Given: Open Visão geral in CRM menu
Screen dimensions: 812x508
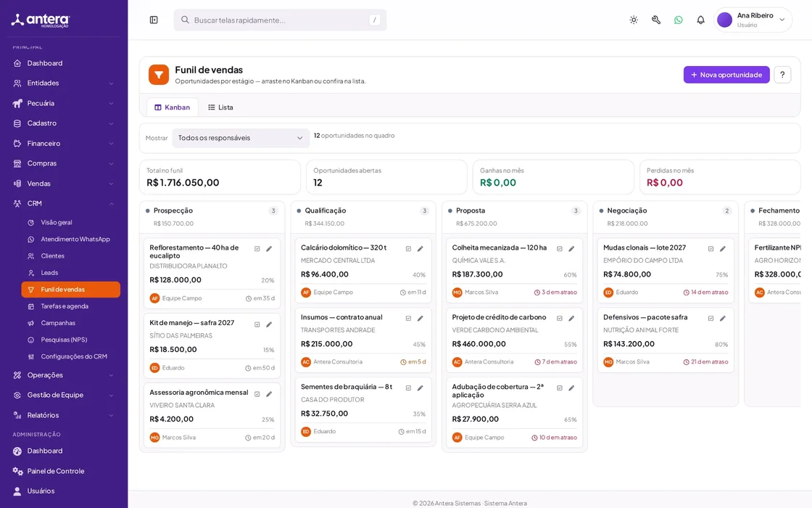Looking at the screenshot, I should coord(70,222).
